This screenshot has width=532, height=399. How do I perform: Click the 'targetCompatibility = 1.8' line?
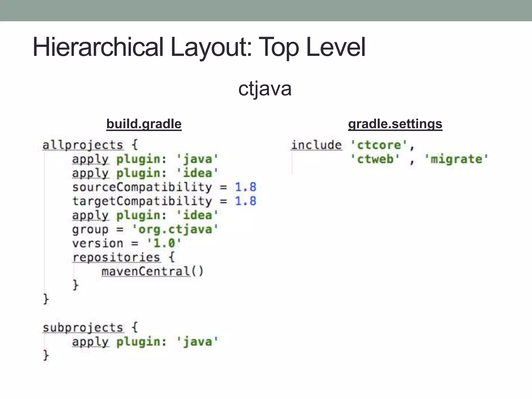(164, 201)
